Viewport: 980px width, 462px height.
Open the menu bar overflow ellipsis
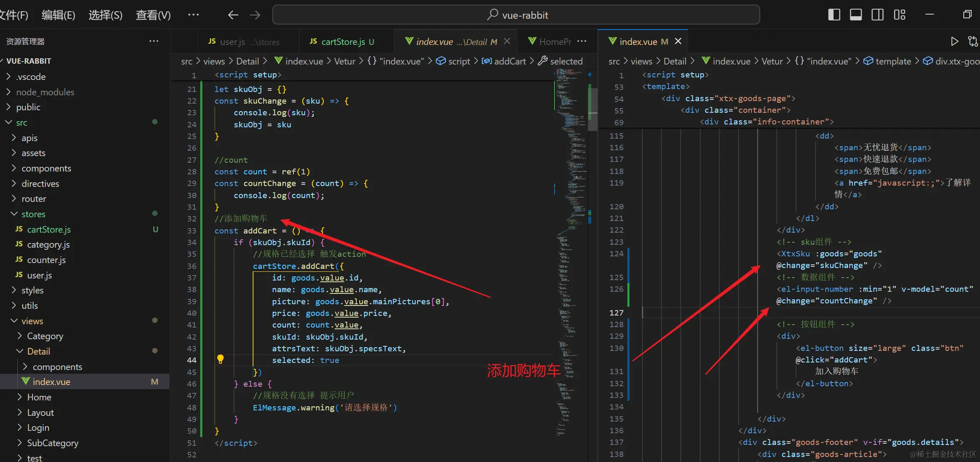[193, 15]
